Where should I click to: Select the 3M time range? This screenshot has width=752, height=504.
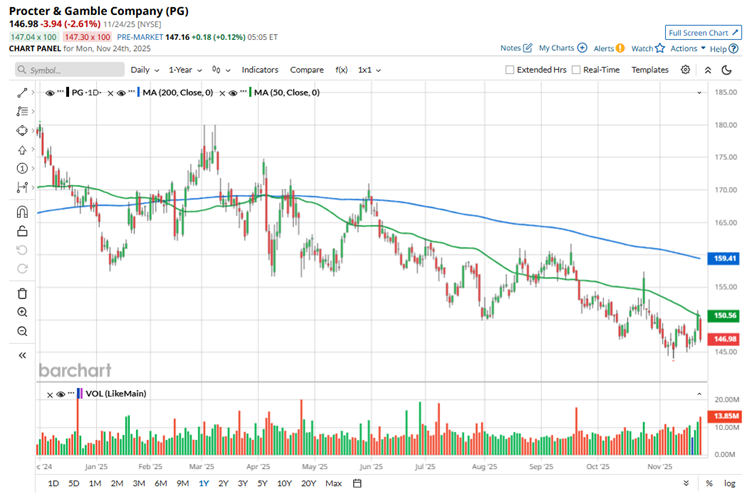(139, 483)
